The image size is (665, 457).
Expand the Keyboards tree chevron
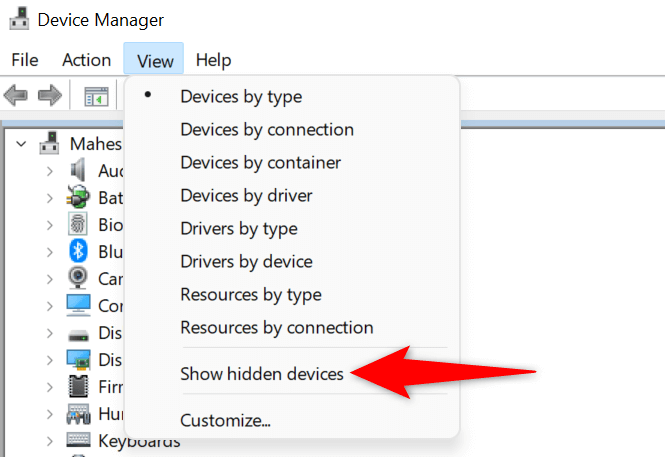49,440
